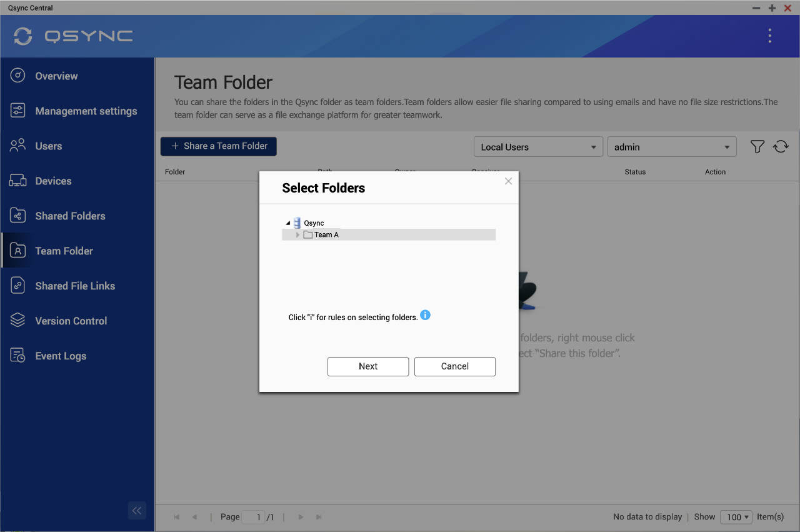Open Shared Folders page
Viewport: 800px width, 532px height.
click(70, 216)
